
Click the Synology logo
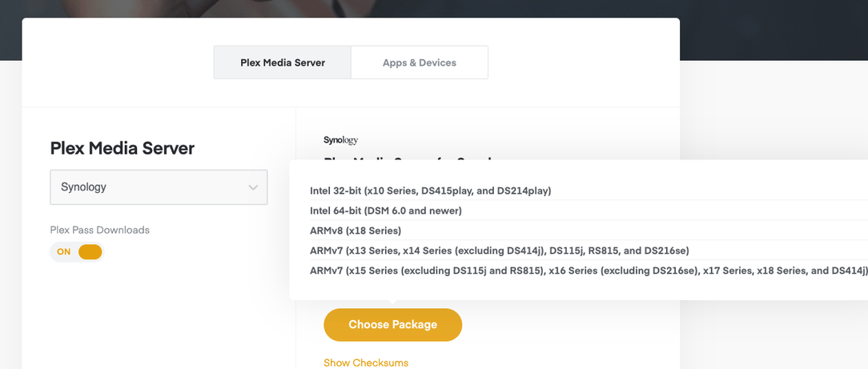340,140
